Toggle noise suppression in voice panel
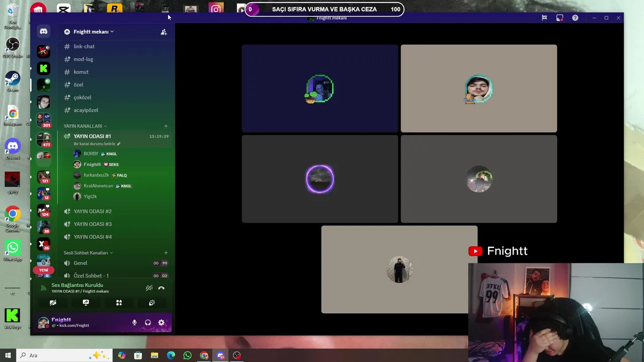 pyautogui.click(x=149, y=288)
